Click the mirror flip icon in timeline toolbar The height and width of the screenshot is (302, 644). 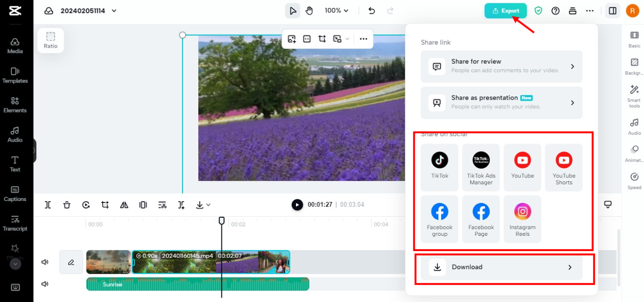[x=124, y=205]
